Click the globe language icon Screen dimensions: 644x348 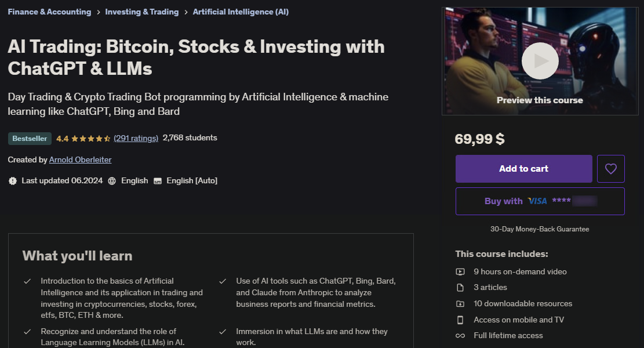coord(112,181)
